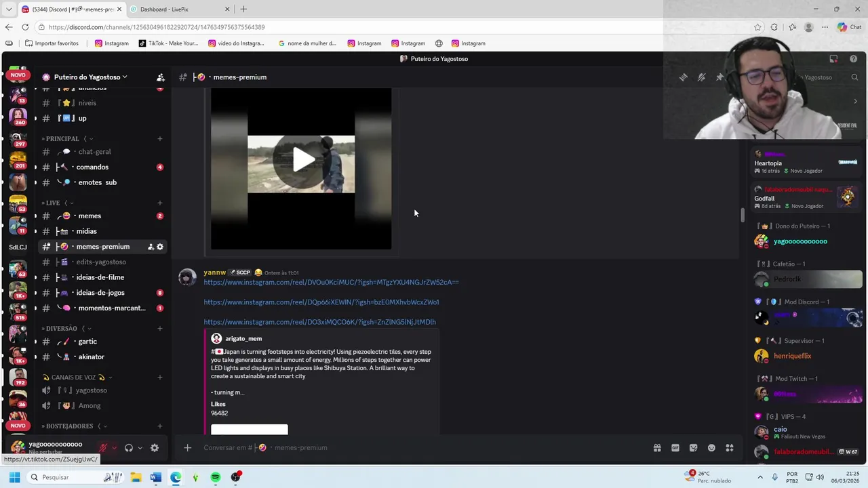Add a channel to the LIVE category

(x=160, y=203)
